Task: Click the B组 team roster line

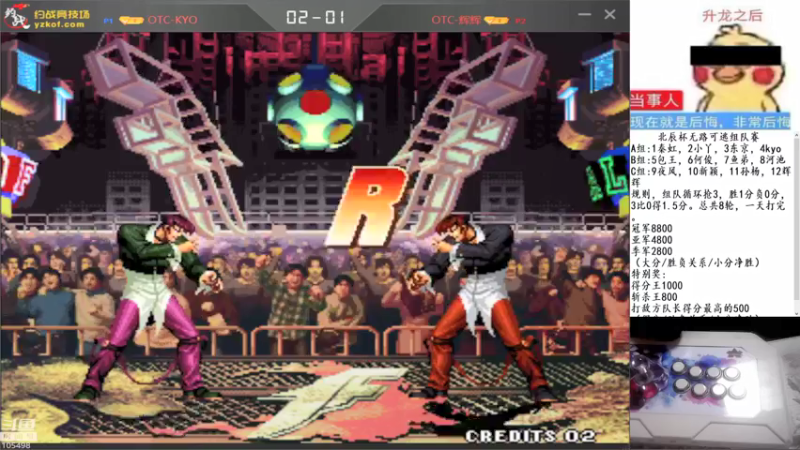Action: pos(708,160)
